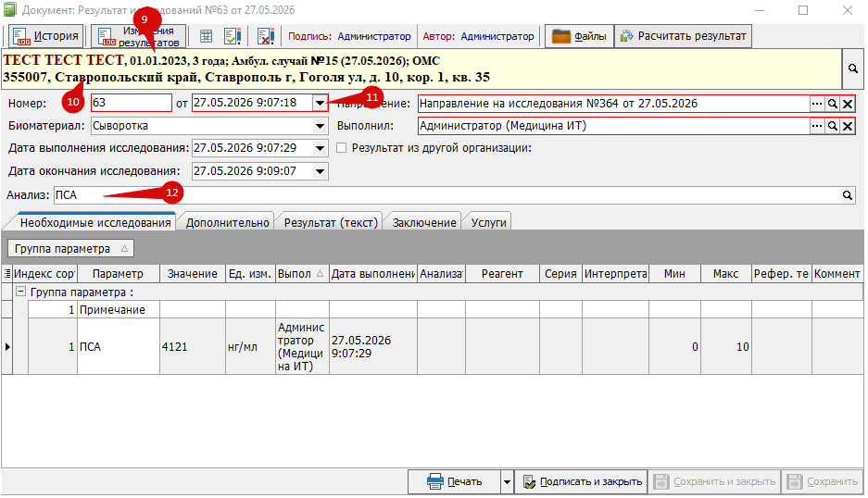Click Реагент column header

502,274
